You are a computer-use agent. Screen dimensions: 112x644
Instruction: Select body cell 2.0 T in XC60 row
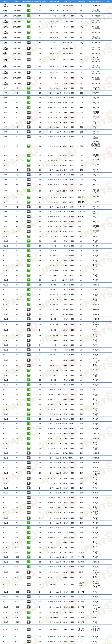81,542
